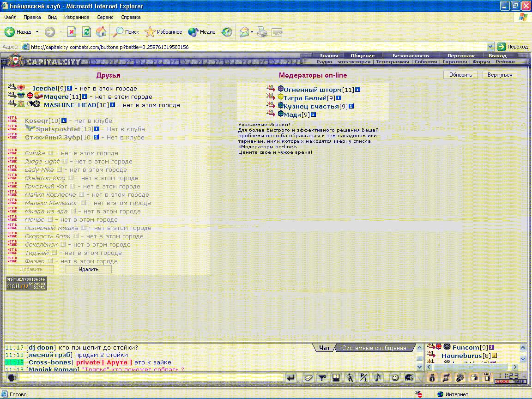
Task: Send chat message with enter-arrow icon
Action: pyautogui.click(x=290, y=378)
